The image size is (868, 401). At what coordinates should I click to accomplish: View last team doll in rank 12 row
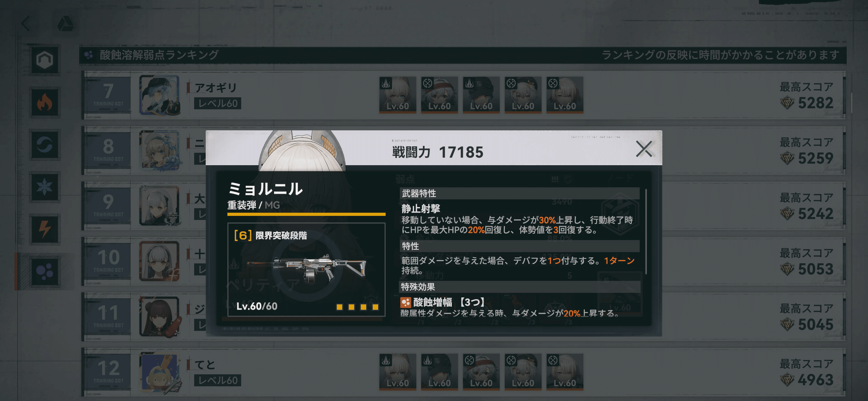coord(565,372)
